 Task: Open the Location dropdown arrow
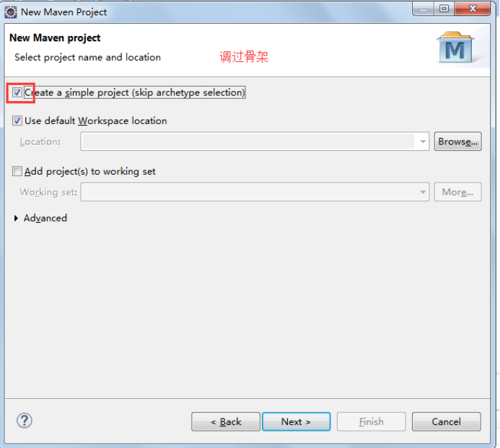(423, 141)
